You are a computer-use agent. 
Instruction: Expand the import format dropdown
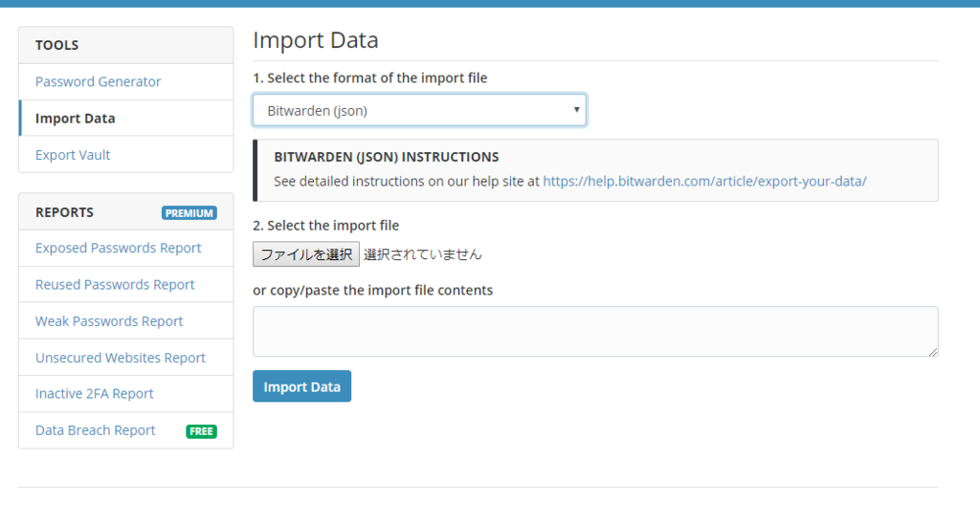419,110
